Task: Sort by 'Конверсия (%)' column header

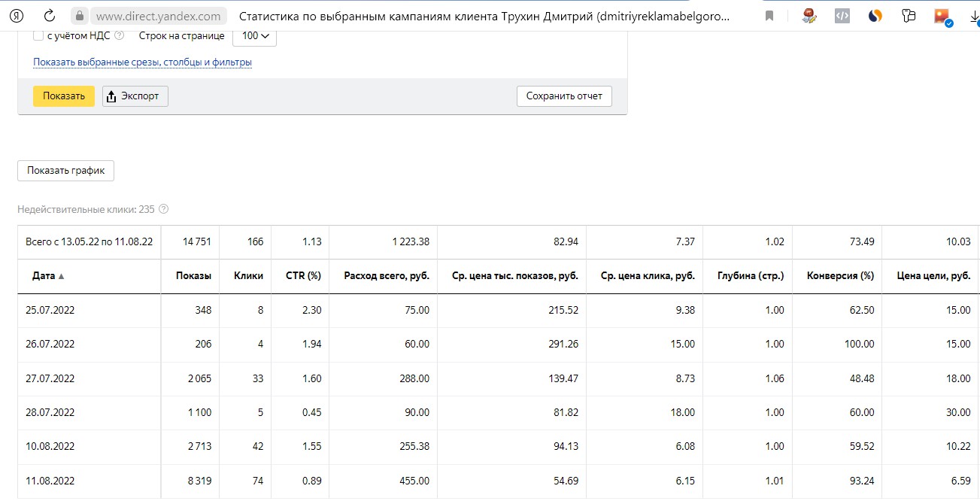Action: [840, 276]
